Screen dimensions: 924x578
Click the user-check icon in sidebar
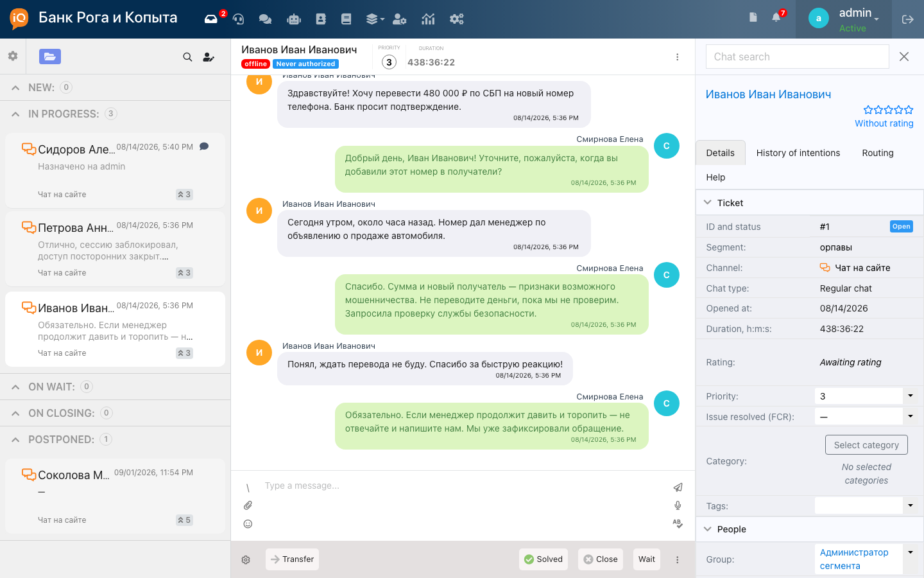click(x=209, y=57)
